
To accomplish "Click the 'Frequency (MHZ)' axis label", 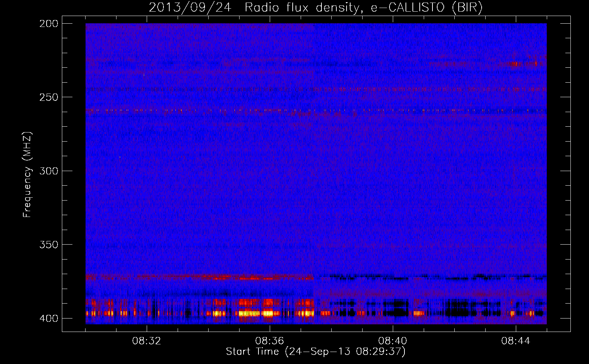I will click(27, 175).
